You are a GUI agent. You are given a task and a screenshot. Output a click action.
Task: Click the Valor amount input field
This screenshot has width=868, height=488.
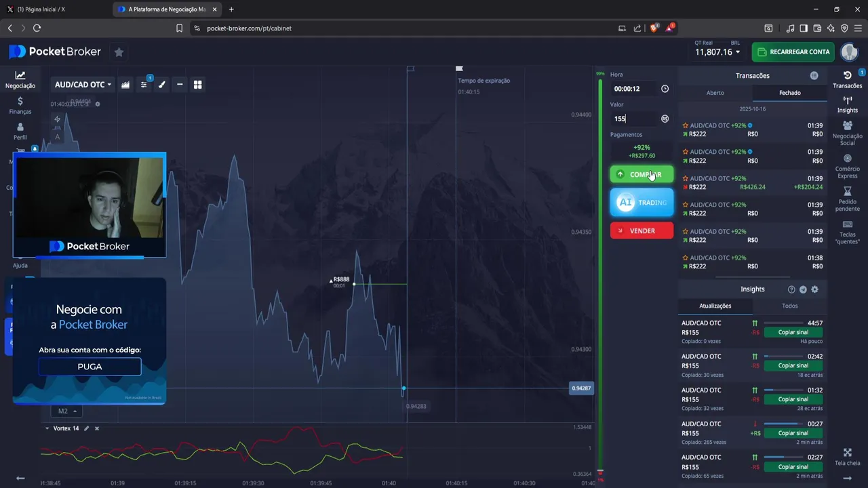point(633,119)
